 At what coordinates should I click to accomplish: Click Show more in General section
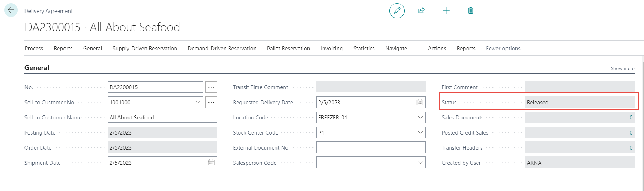622,68
